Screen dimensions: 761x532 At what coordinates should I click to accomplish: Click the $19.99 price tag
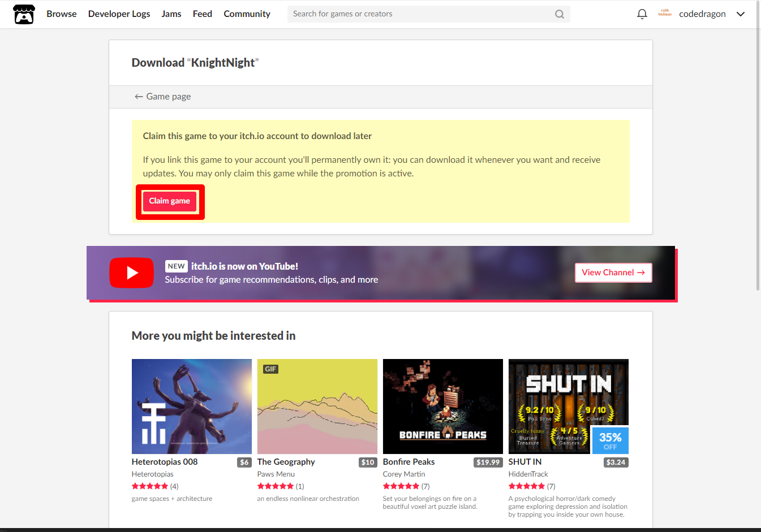pyautogui.click(x=488, y=462)
